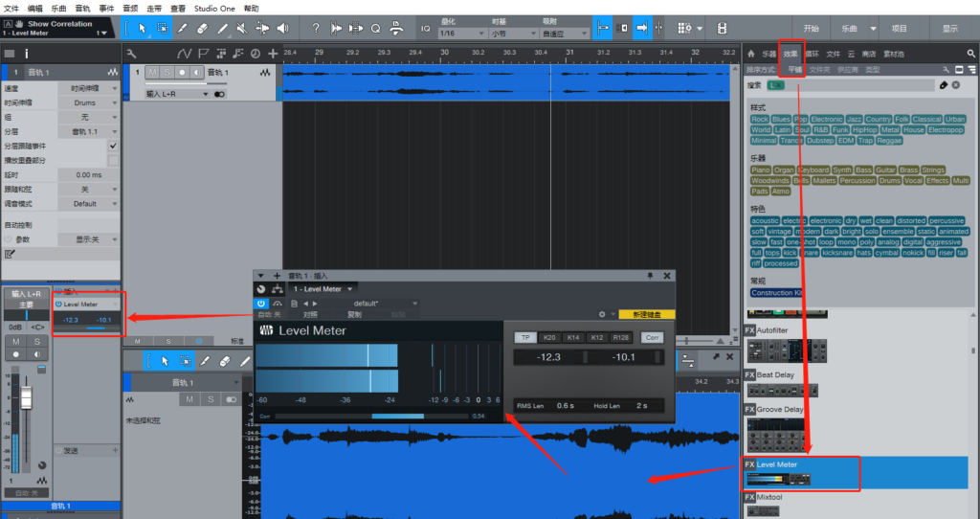Image resolution: width=980 pixels, height=519 pixels.
Task: Click the 开始 page button
Action: [812, 28]
